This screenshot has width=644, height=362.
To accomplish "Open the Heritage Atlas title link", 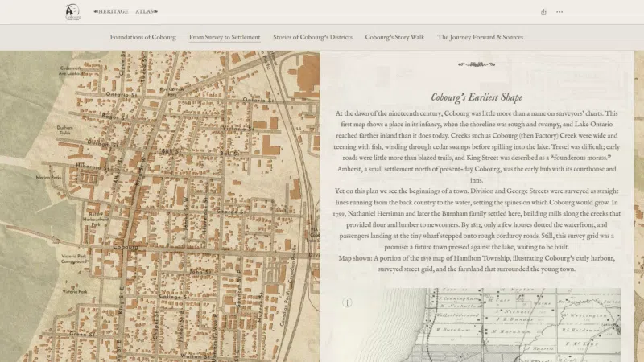I will click(126, 12).
